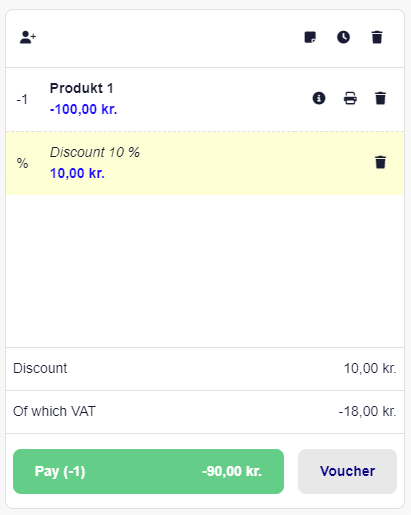This screenshot has width=411, height=515.
Task: Click the percent symbol on discount row
Action: pos(22,163)
